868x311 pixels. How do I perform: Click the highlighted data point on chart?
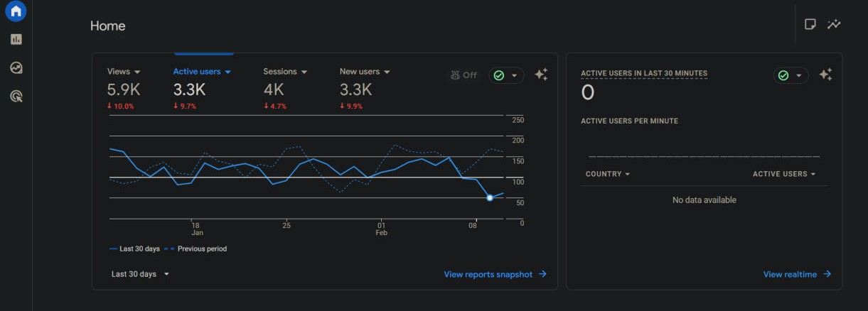coord(490,197)
